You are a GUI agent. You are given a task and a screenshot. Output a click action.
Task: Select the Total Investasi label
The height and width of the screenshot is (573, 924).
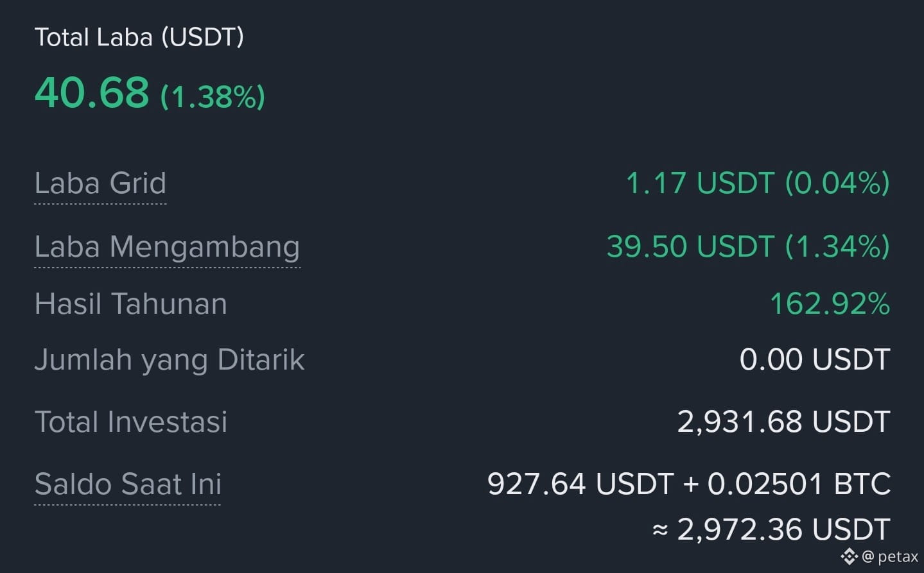click(131, 422)
